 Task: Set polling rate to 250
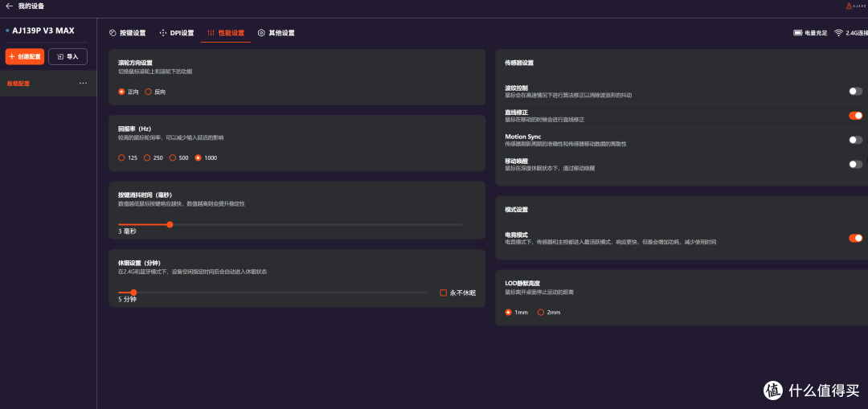click(147, 157)
